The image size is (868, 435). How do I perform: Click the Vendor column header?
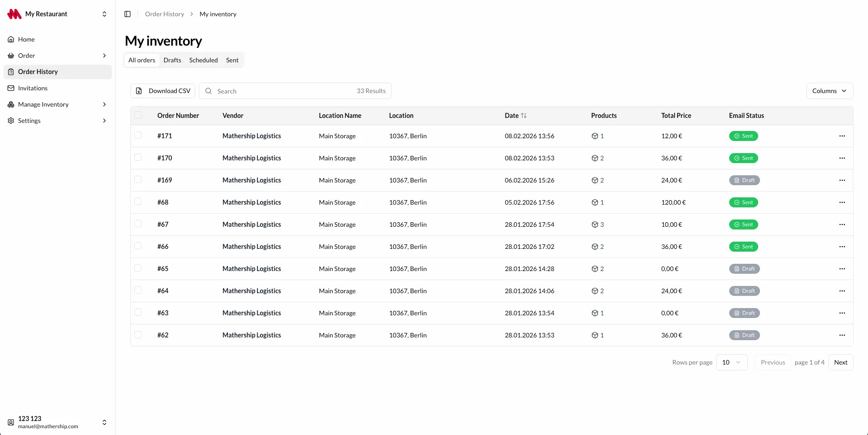point(233,116)
